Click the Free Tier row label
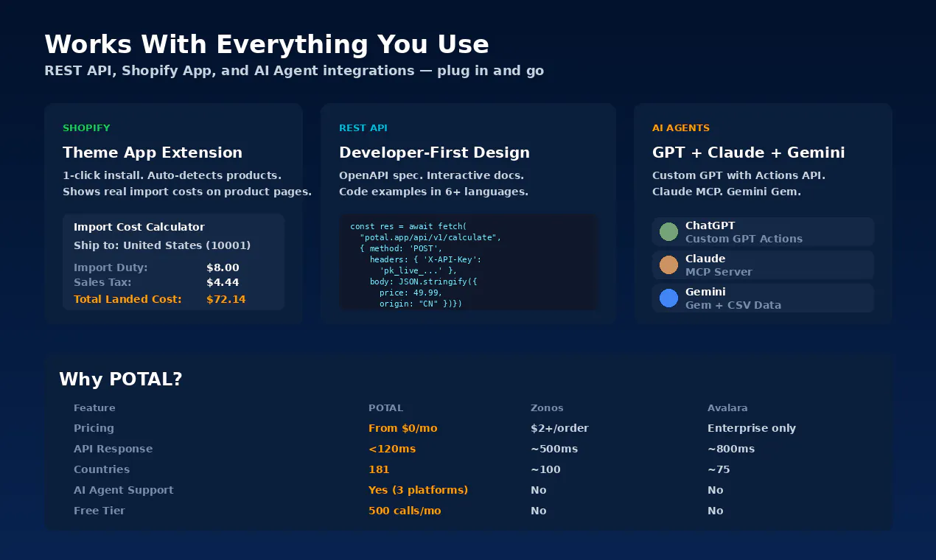Image resolution: width=936 pixels, height=560 pixels. point(99,511)
